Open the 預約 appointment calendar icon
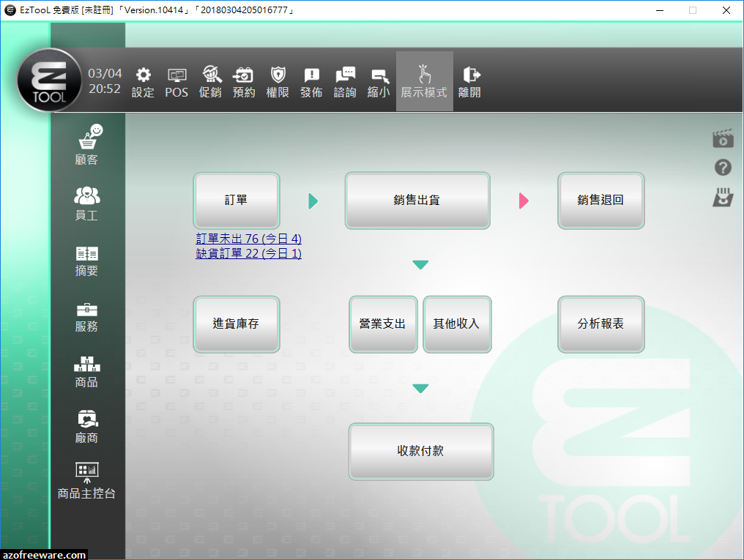This screenshot has height=560, width=744. [x=244, y=81]
